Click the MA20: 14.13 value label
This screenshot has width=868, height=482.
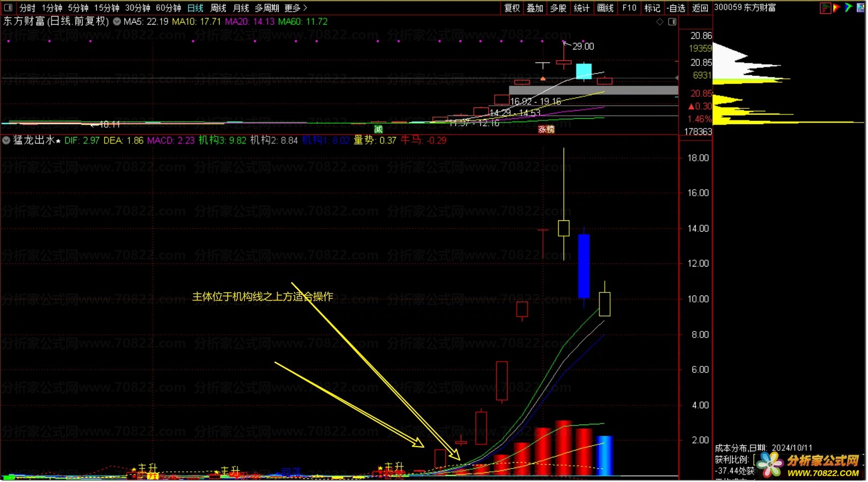point(250,21)
